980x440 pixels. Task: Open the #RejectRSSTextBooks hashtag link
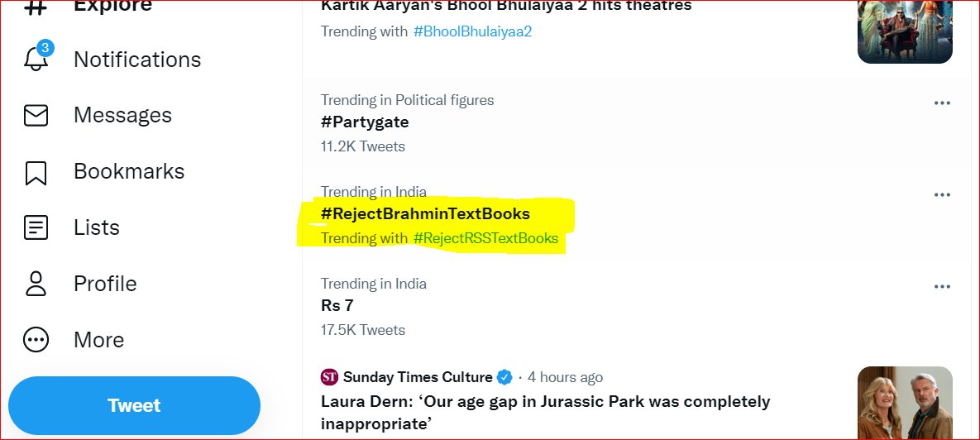[485, 238]
